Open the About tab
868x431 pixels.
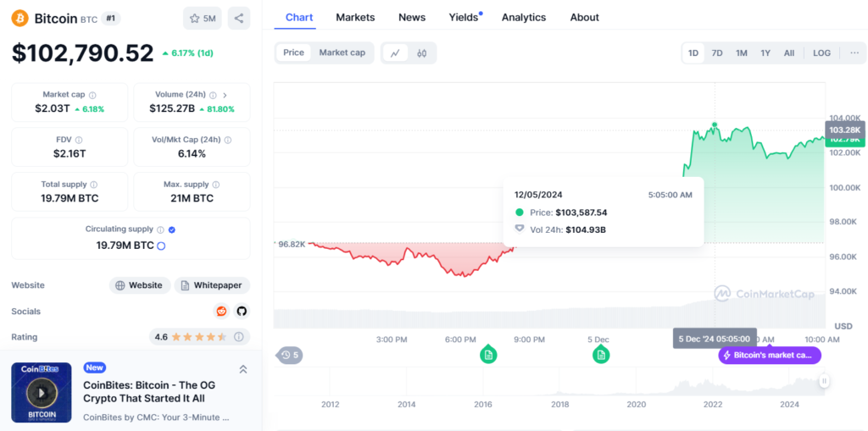point(585,17)
